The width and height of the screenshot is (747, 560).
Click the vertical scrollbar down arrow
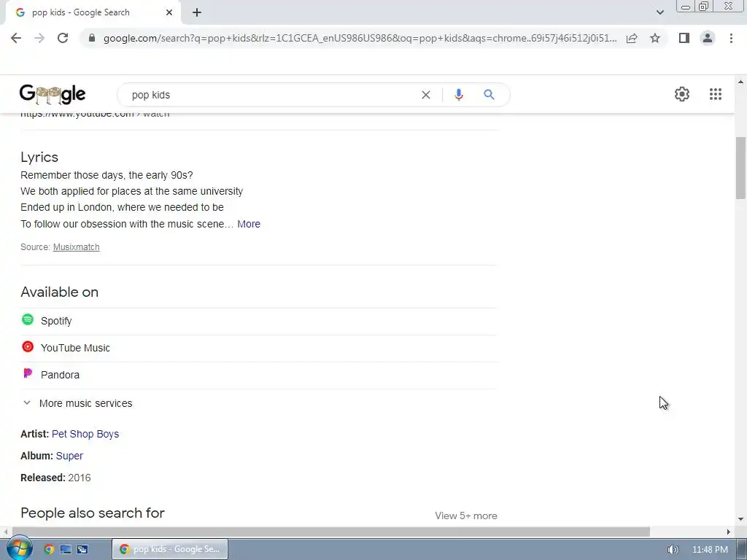(x=740, y=518)
